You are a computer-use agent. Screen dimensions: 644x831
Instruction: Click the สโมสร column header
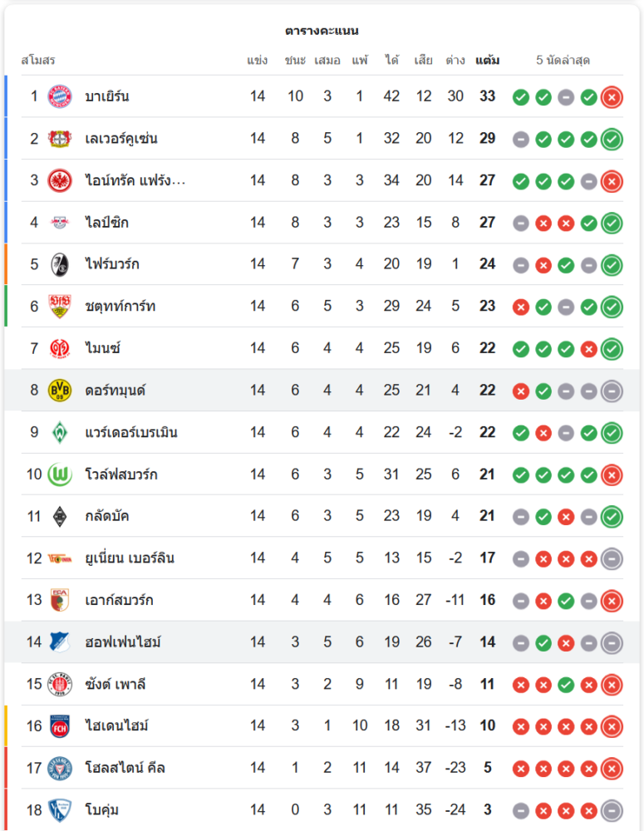[38, 61]
